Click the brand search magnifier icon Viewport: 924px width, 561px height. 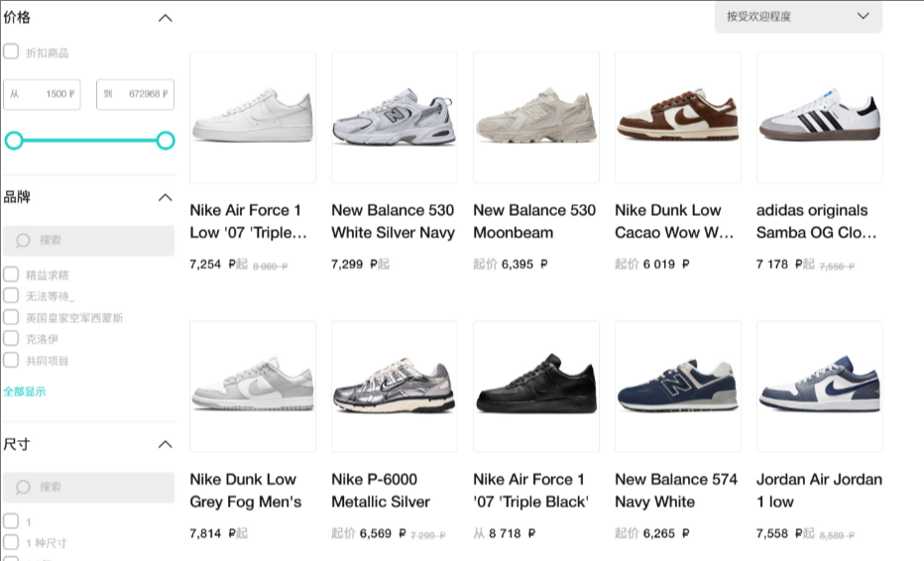point(23,241)
